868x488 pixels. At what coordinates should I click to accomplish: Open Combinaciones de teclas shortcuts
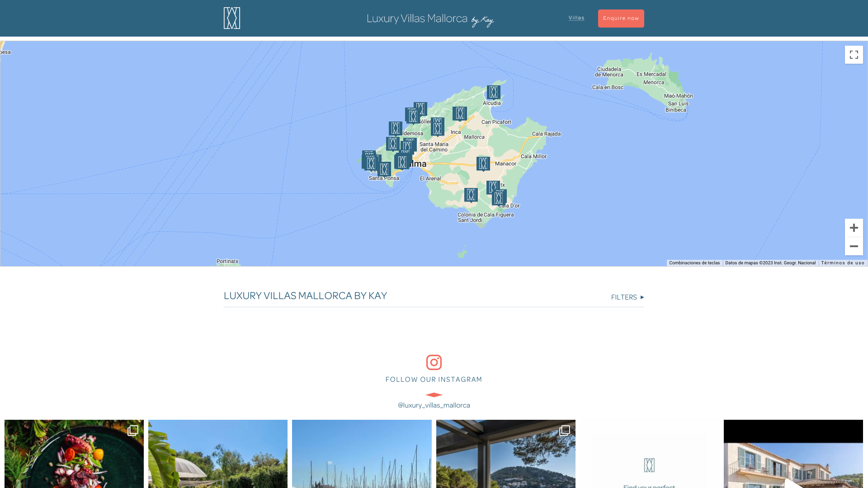pos(694,263)
